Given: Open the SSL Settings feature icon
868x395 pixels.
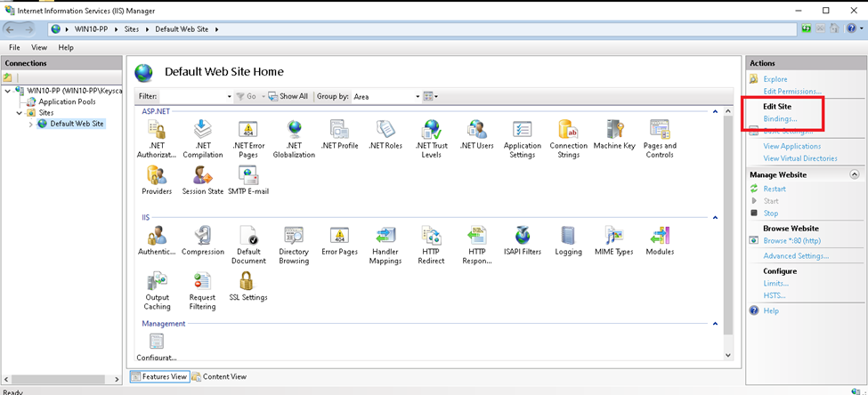Looking at the screenshot, I should pos(247,281).
